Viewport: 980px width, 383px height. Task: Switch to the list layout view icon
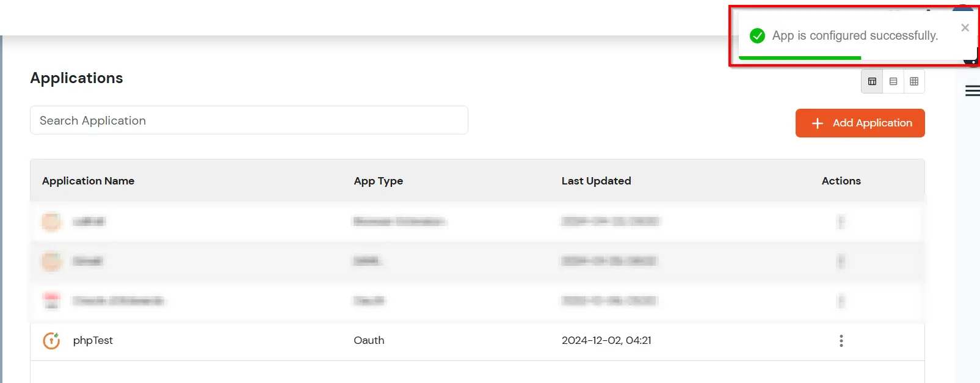[x=893, y=81]
